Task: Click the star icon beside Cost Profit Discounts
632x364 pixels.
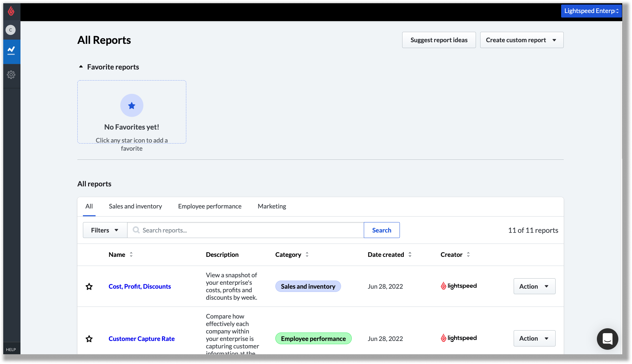Action: (89, 286)
